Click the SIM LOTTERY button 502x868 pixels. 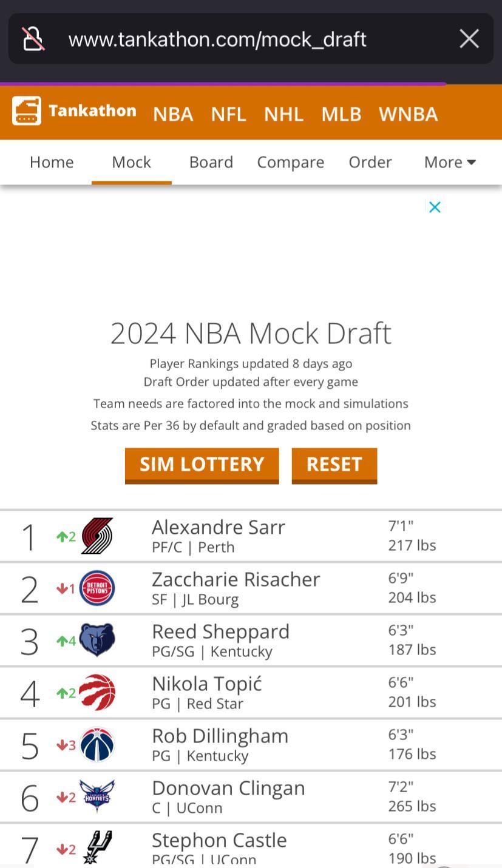(202, 465)
